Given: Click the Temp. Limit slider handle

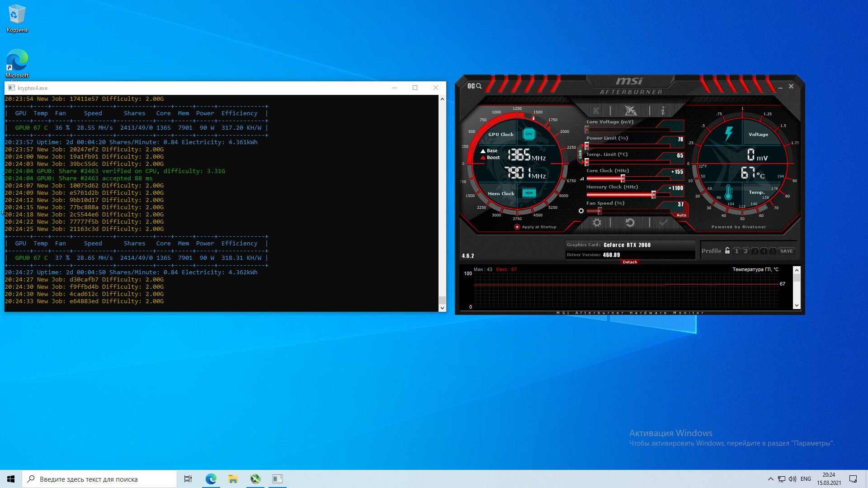Looking at the screenshot, I should pyautogui.click(x=587, y=162).
